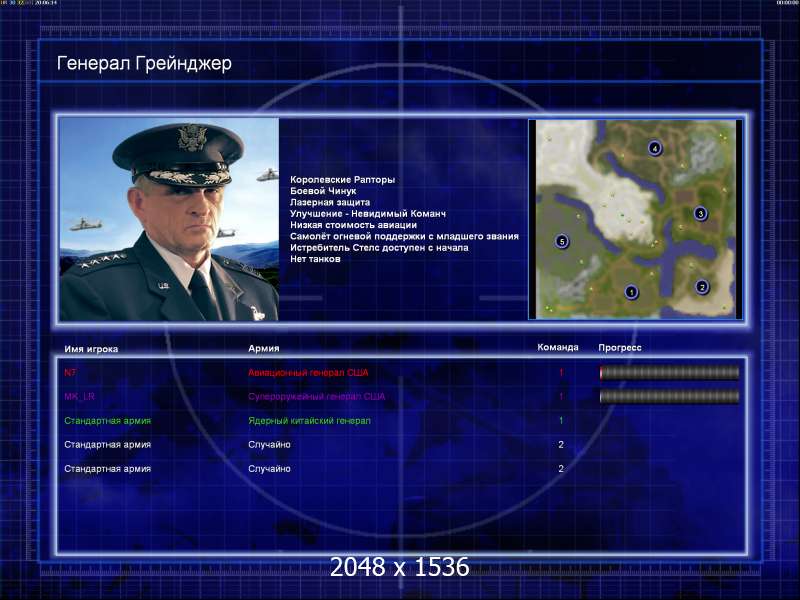Image resolution: width=800 pixels, height=600 pixels.
Task: Click start position marker 1 on the minimap
Action: 632,292
